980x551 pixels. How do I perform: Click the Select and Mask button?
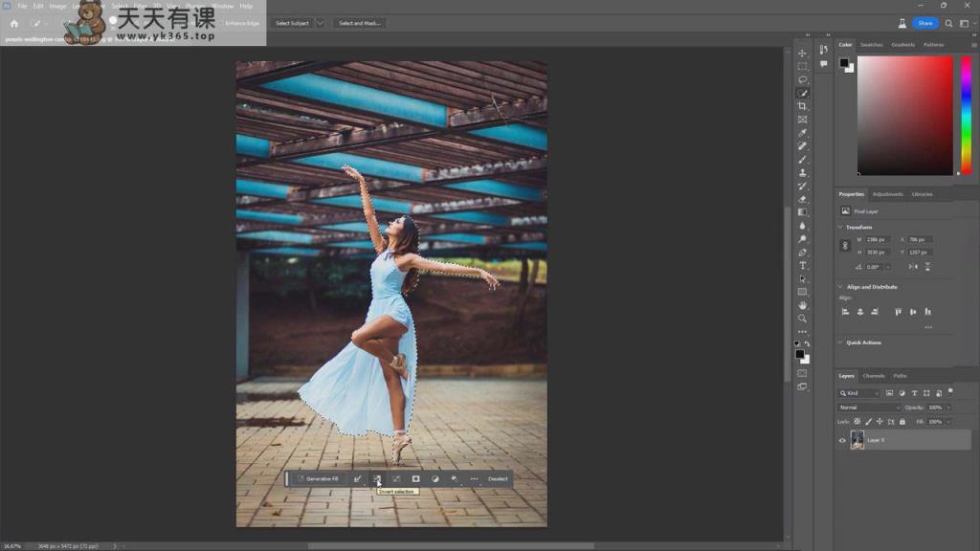click(360, 23)
